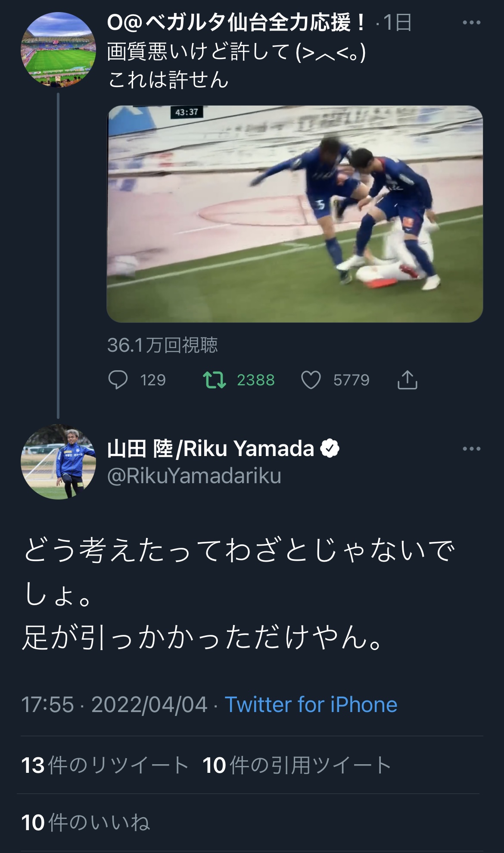View the 13件のリツイート list
This screenshot has height=853, width=504.
point(105,765)
